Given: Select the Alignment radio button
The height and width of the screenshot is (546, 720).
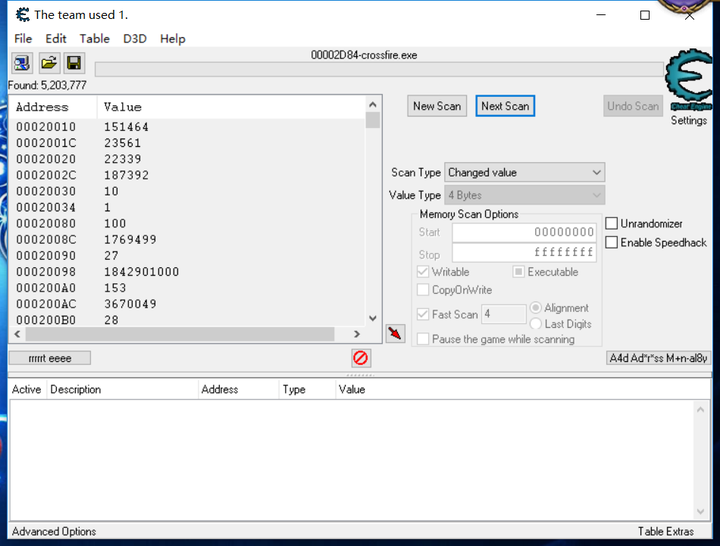Looking at the screenshot, I should click(535, 308).
